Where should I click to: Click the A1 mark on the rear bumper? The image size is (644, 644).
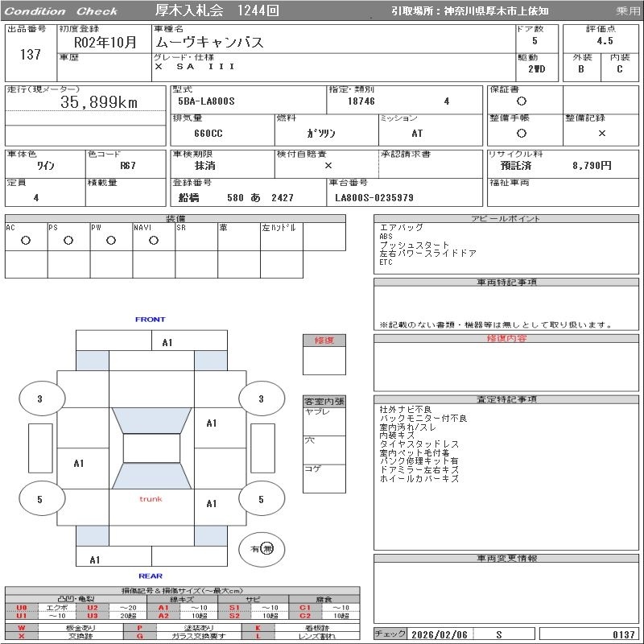[95, 559]
